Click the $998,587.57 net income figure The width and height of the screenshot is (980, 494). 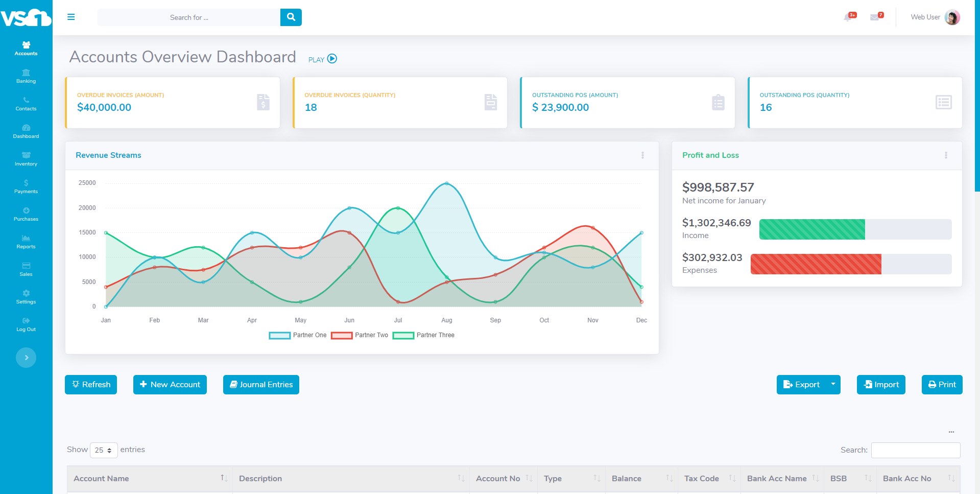coord(718,187)
